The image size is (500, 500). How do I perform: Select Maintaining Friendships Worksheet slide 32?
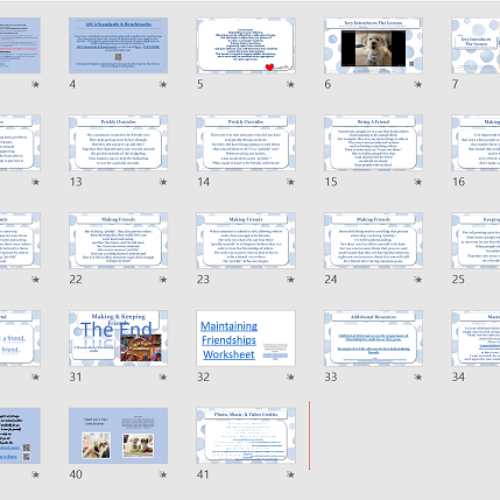[246, 338]
